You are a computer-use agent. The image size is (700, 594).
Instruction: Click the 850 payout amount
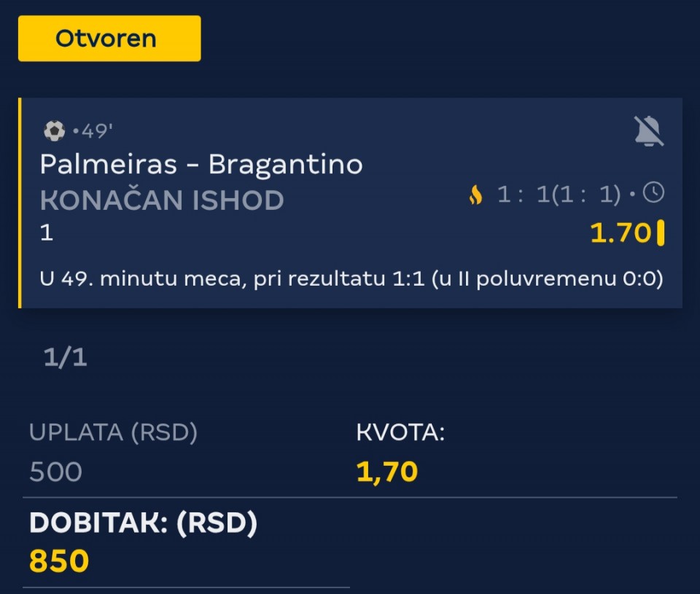click(x=59, y=561)
